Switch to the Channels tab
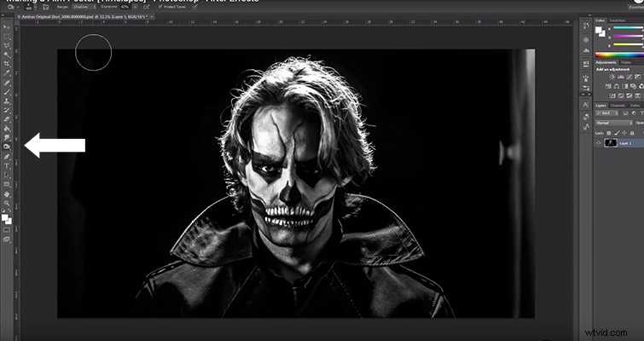 (x=618, y=106)
